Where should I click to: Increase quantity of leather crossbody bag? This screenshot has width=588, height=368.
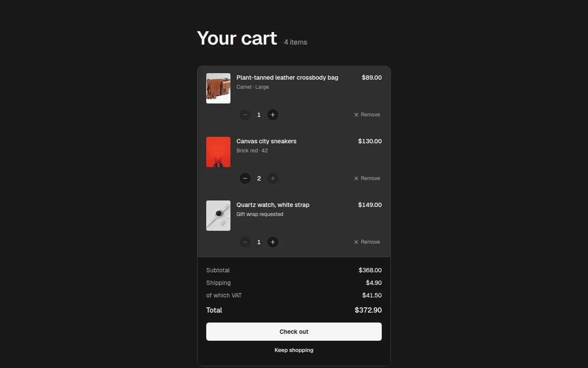point(272,115)
